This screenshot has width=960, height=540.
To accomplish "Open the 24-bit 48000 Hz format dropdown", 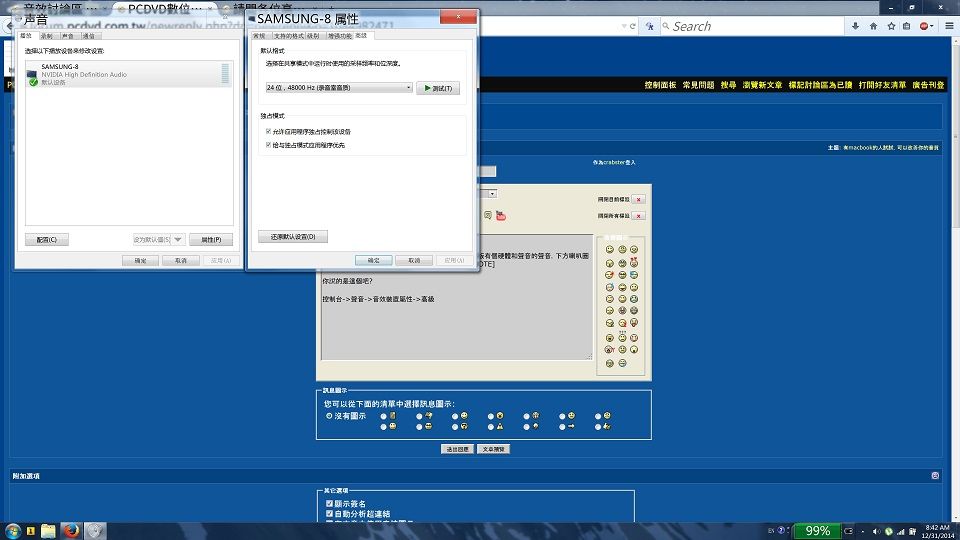I will [339, 88].
